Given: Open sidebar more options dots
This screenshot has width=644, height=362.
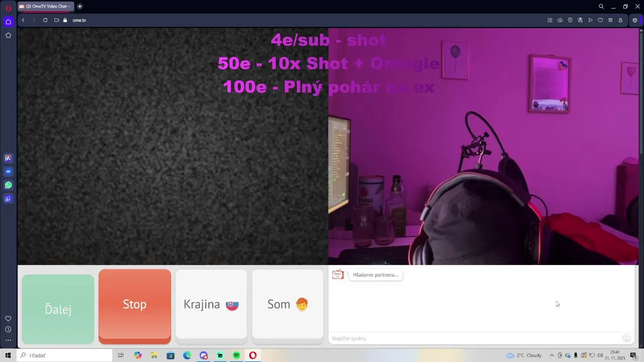Looking at the screenshot, I should (x=8, y=340).
